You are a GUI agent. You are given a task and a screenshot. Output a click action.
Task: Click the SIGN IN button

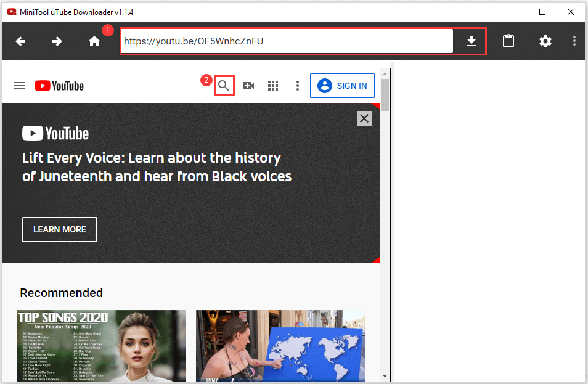pyautogui.click(x=342, y=86)
